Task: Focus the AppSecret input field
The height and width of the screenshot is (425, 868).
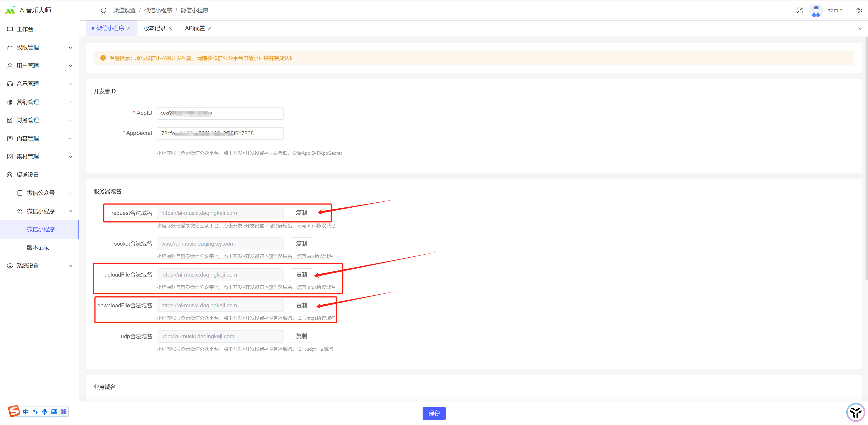Action: click(x=220, y=133)
